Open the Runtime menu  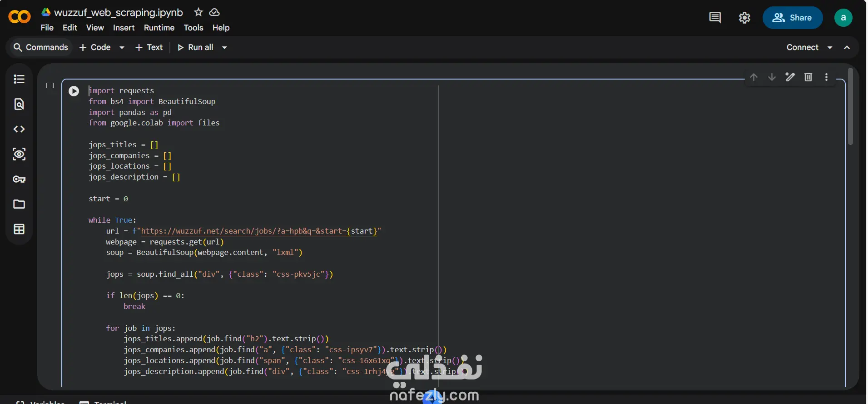[159, 28]
